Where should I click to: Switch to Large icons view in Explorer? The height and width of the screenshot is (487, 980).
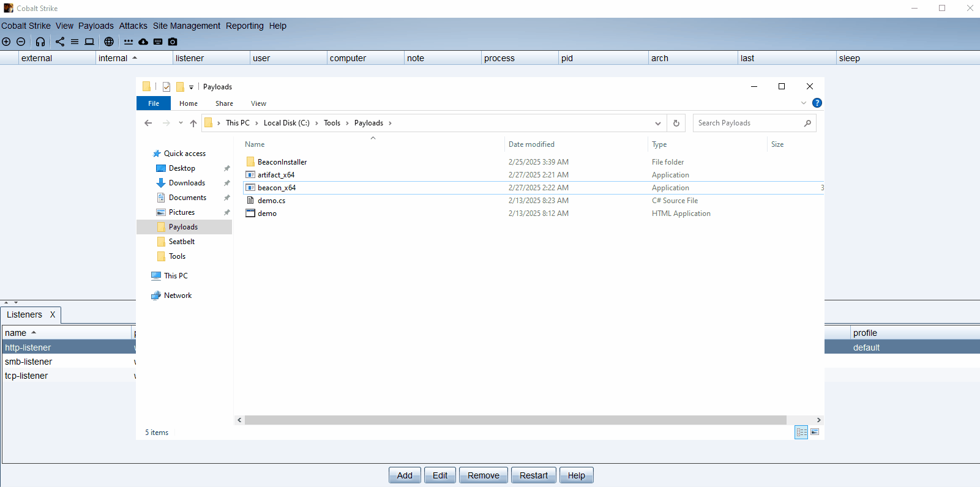click(x=815, y=432)
